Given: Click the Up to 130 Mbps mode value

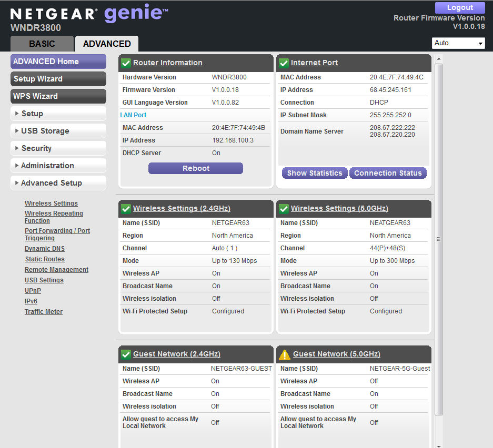Looking at the screenshot, I should [234, 261].
